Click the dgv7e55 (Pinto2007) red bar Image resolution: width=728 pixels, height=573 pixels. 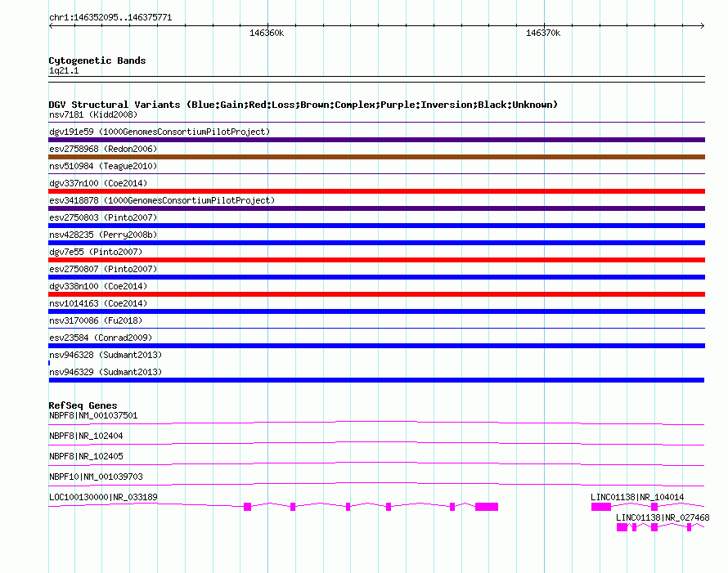coord(376,260)
